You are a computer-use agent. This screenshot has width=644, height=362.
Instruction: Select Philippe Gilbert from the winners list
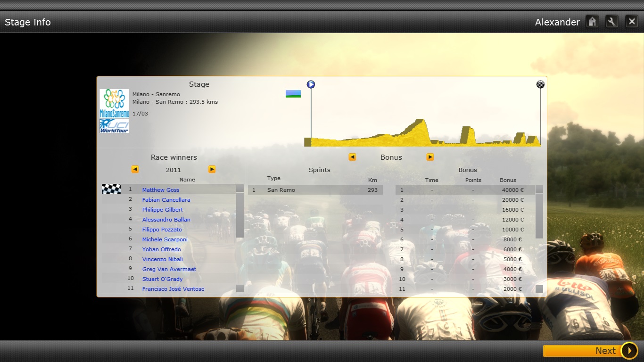(x=162, y=210)
